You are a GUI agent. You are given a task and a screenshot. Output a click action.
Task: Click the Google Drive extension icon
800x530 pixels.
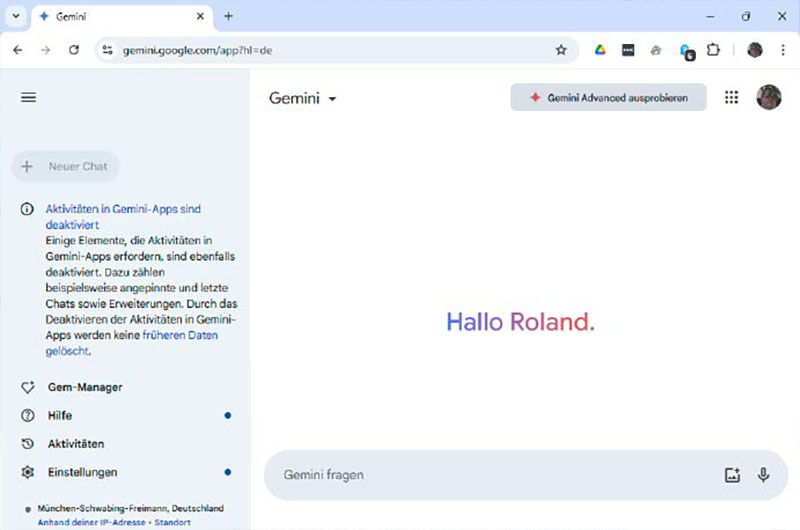(x=600, y=50)
